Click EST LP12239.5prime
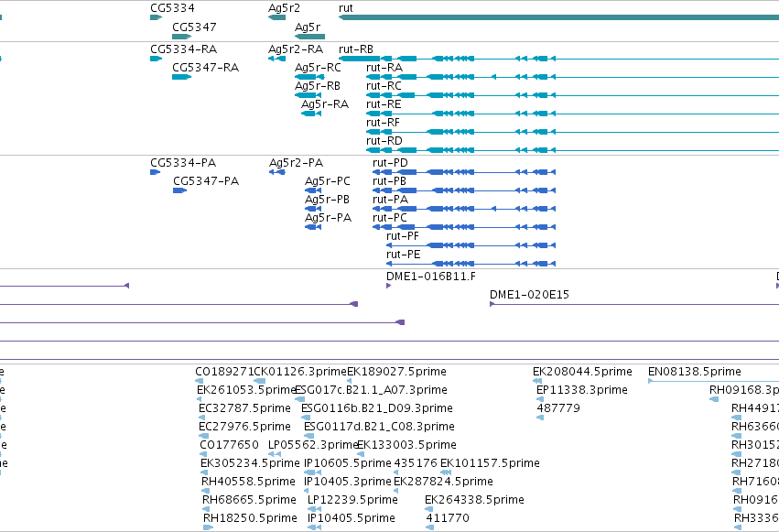779x532 pixels. 352,501
